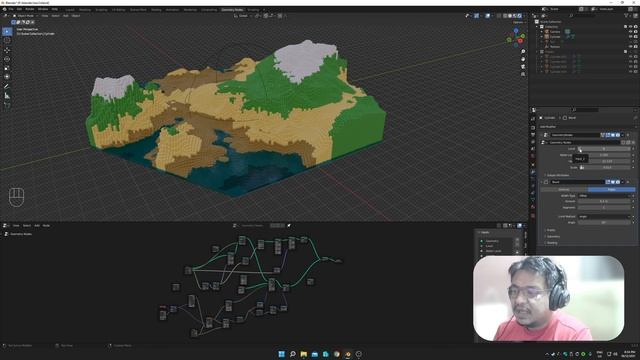Image resolution: width=640 pixels, height=360 pixels.
Task: Enable rendered viewport shading mode
Action: [x=520, y=16]
